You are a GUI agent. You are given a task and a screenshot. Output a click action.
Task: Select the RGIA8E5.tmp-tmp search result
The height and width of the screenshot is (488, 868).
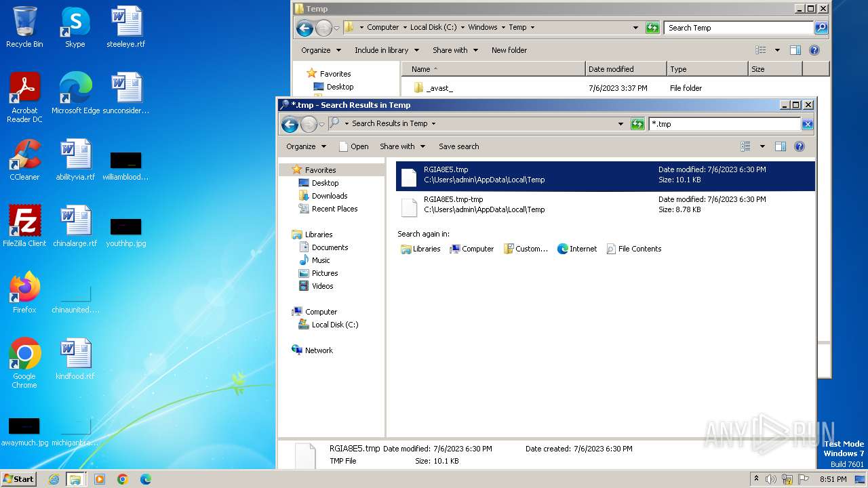point(605,205)
